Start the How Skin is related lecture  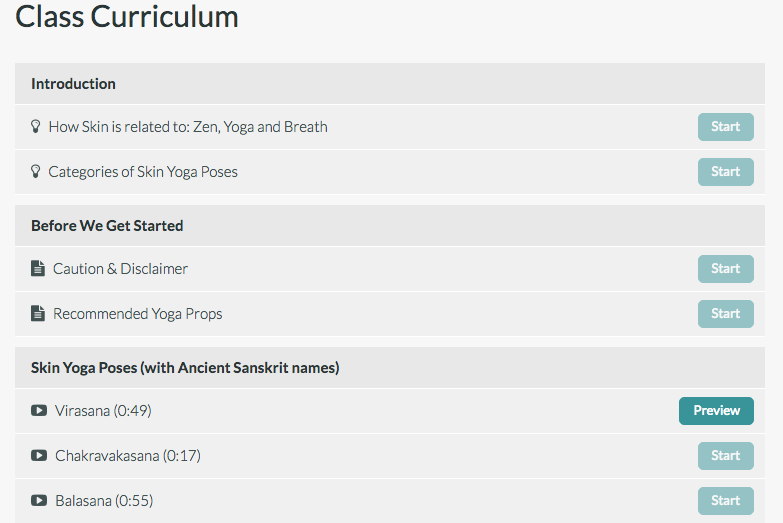(x=726, y=127)
